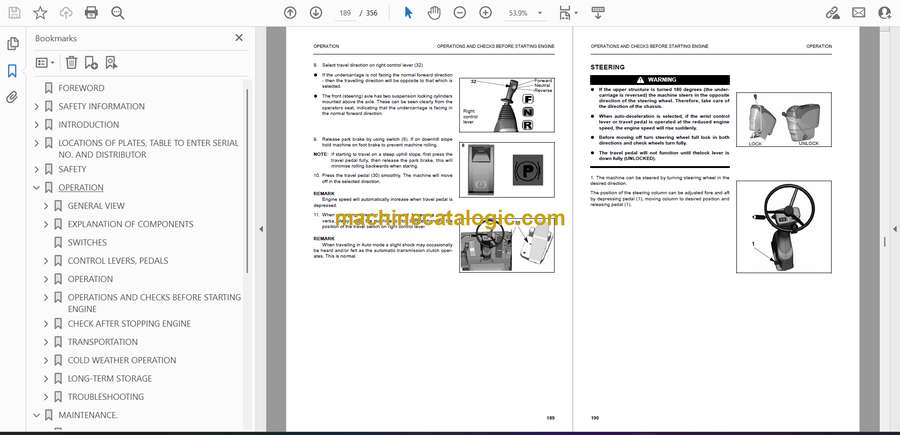
Task: Click the read mode keyboard icon
Action: [x=598, y=13]
